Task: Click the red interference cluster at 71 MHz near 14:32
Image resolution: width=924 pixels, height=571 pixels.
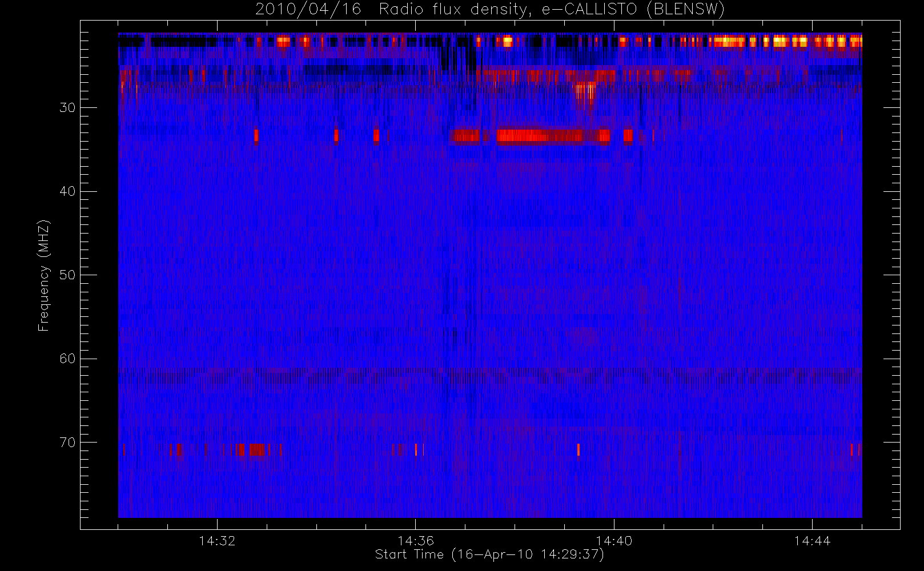Action: pyautogui.click(x=253, y=449)
